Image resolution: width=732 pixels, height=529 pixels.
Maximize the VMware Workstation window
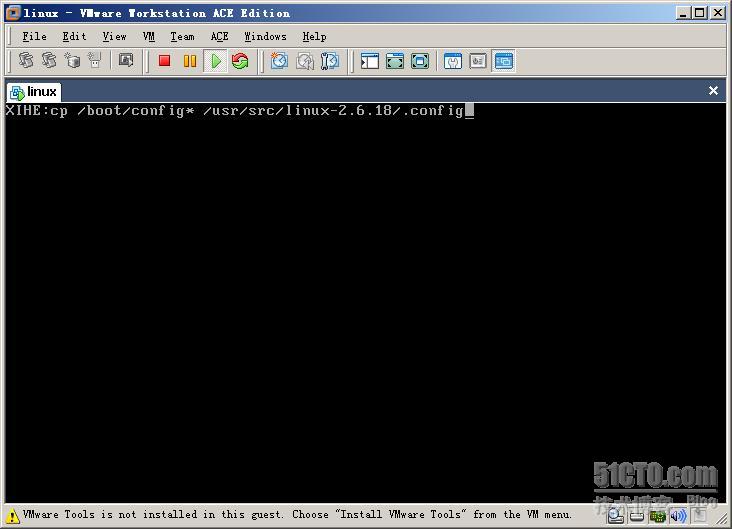point(699,13)
